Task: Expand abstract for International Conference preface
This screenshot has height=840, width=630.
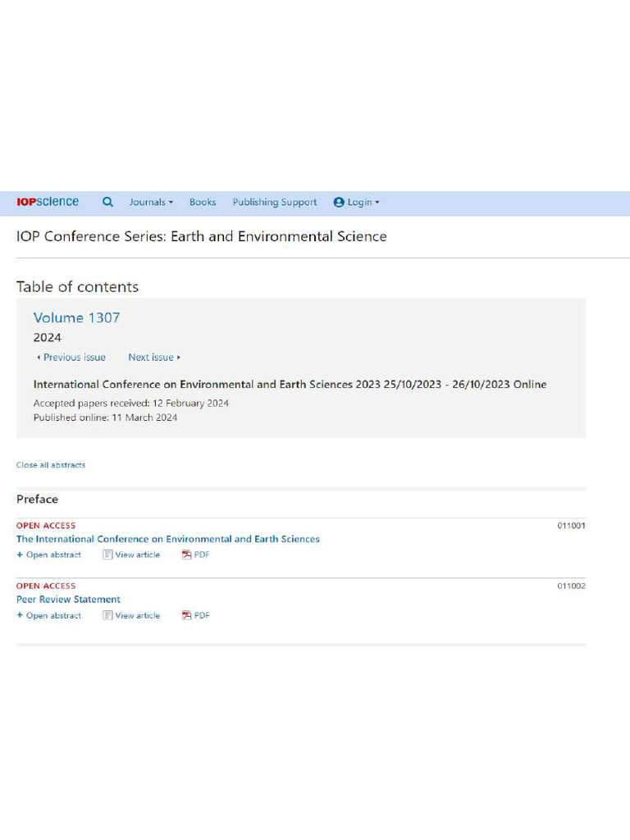Action: coord(49,555)
